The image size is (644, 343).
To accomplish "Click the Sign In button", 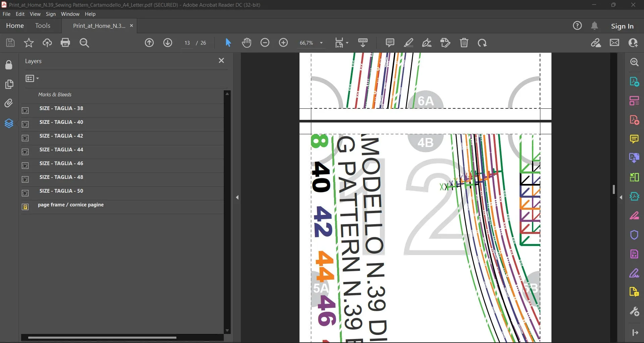I will pos(622,26).
